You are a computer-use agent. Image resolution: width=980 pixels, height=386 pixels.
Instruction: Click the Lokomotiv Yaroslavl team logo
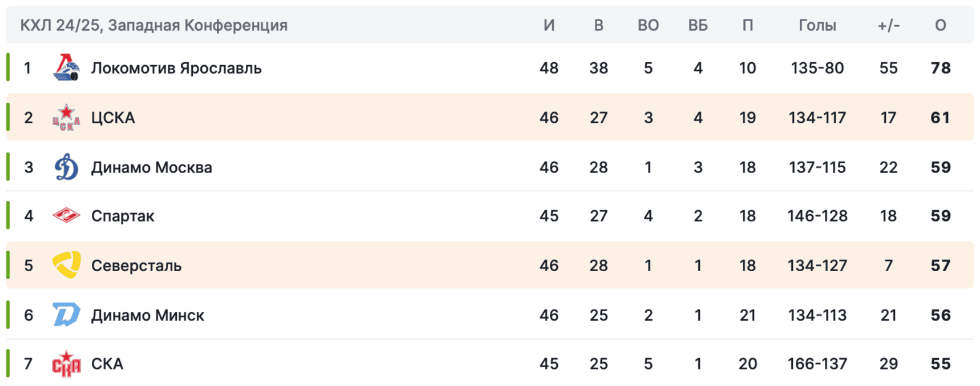[66, 68]
